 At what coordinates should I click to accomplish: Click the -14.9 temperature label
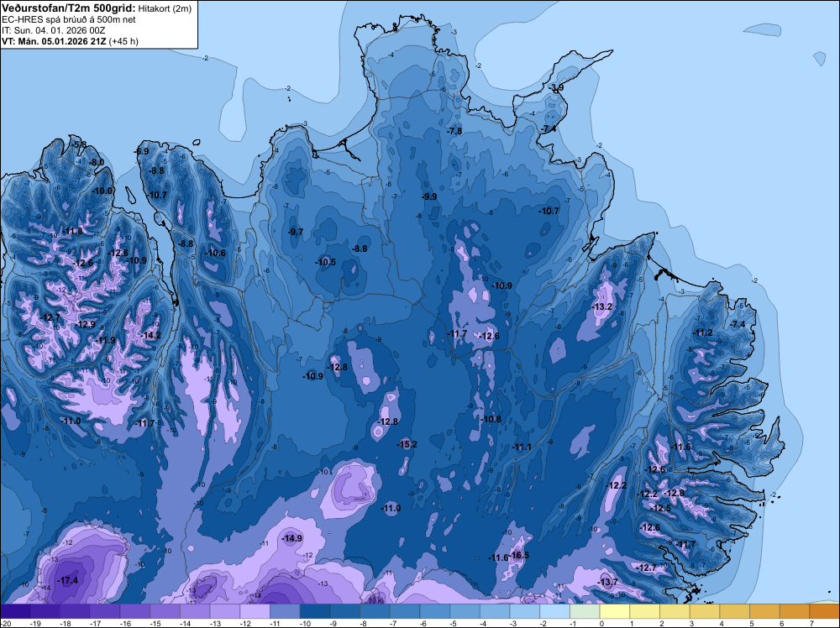(x=292, y=538)
